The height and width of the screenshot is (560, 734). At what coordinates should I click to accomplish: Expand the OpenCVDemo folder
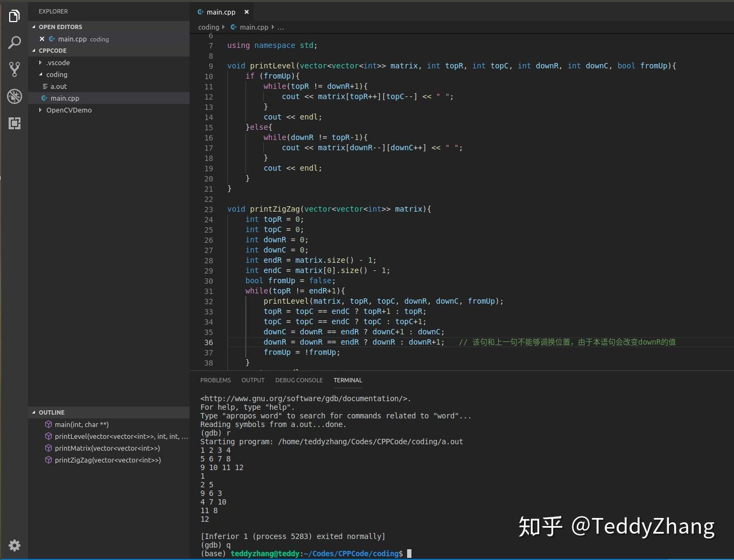40,110
